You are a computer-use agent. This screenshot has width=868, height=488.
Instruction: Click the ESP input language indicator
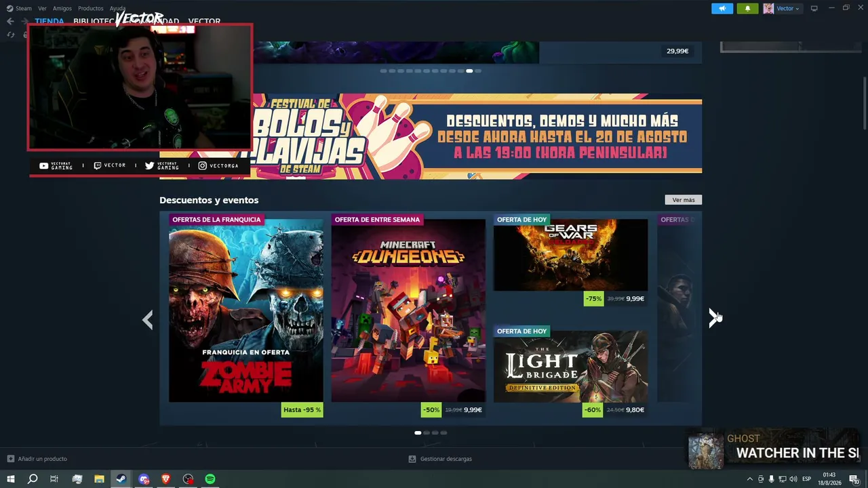tap(807, 479)
